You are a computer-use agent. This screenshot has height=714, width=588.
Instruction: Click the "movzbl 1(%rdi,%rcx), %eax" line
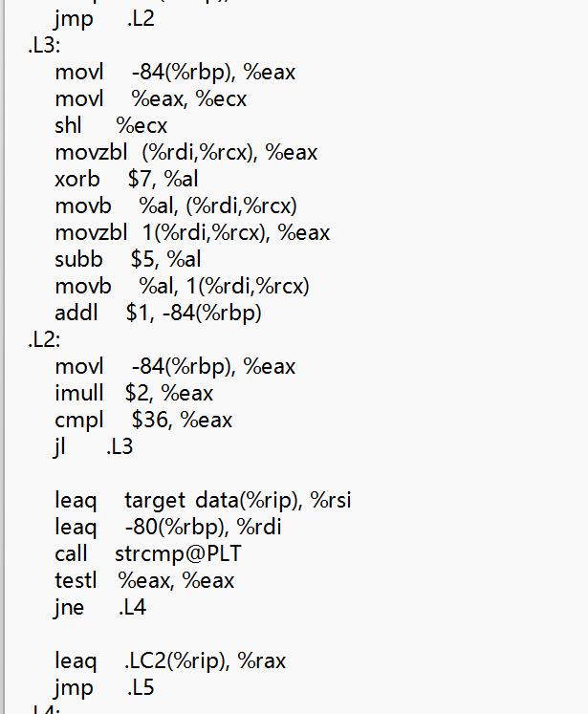tap(192, 232)
